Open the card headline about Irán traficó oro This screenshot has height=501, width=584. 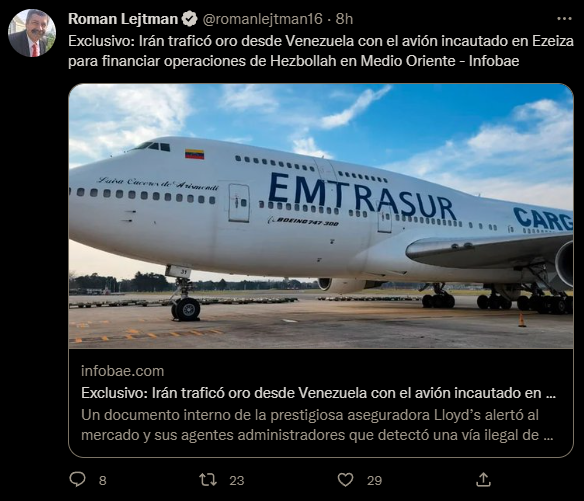coord(318,393)
